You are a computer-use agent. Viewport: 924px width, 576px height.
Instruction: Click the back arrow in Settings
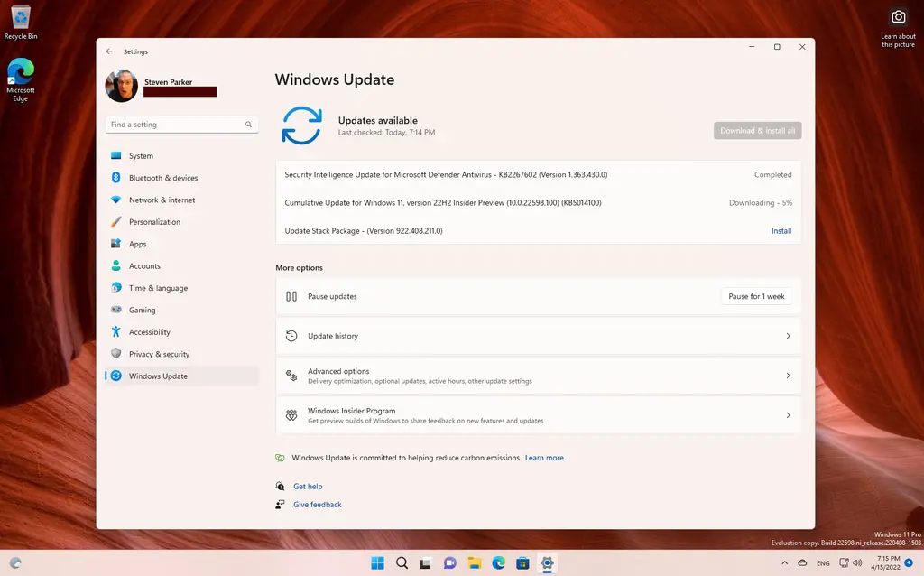coord(109,51)
